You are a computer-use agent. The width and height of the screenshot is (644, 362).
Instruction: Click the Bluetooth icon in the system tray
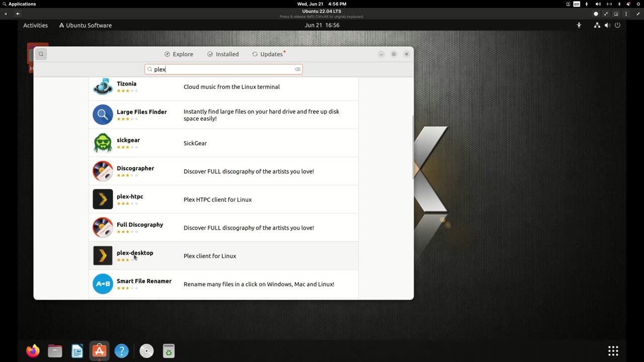619,4
